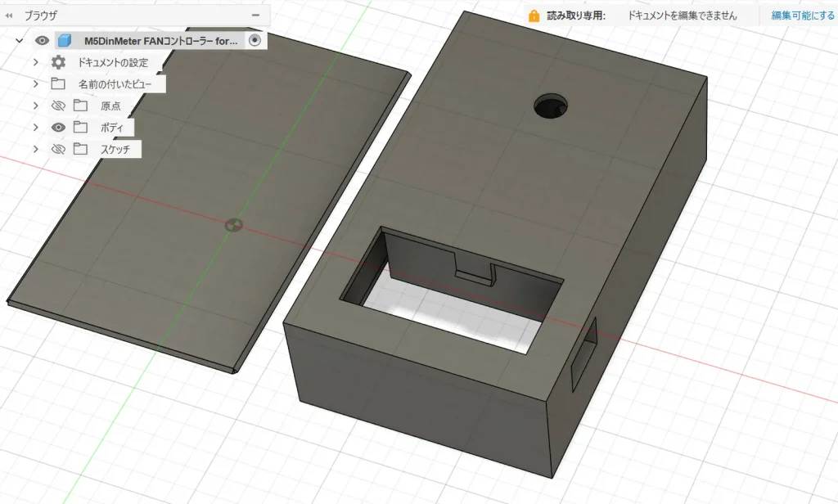Activate the root component radio button
The image size is (838, 504).
point(255,41)
